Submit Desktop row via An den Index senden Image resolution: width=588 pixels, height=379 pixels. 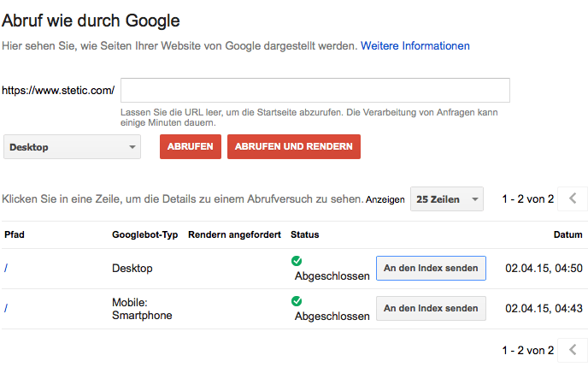[431, 268]
